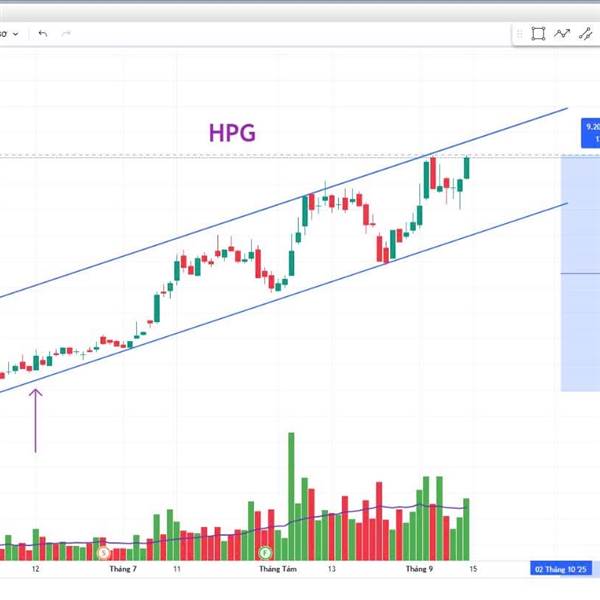Open the dropdown chevron left of undo
This screenshot has width=600, height=600.
(16, 34)
